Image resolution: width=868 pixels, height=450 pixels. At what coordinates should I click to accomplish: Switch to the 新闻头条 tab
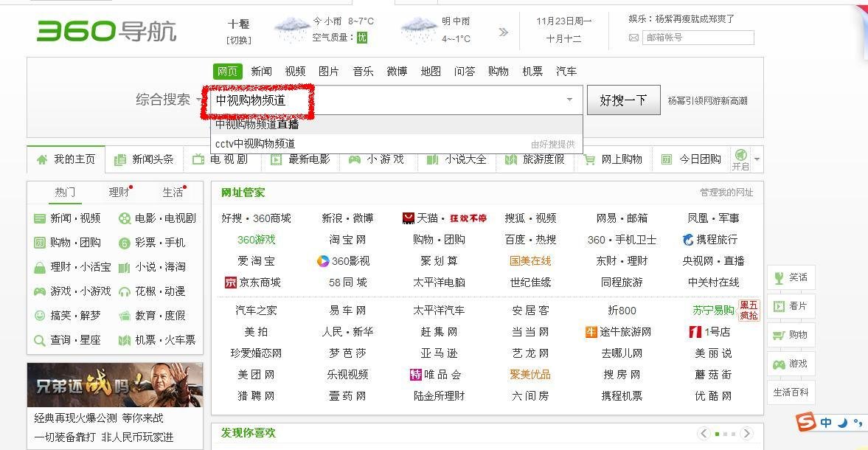point(144,159)
